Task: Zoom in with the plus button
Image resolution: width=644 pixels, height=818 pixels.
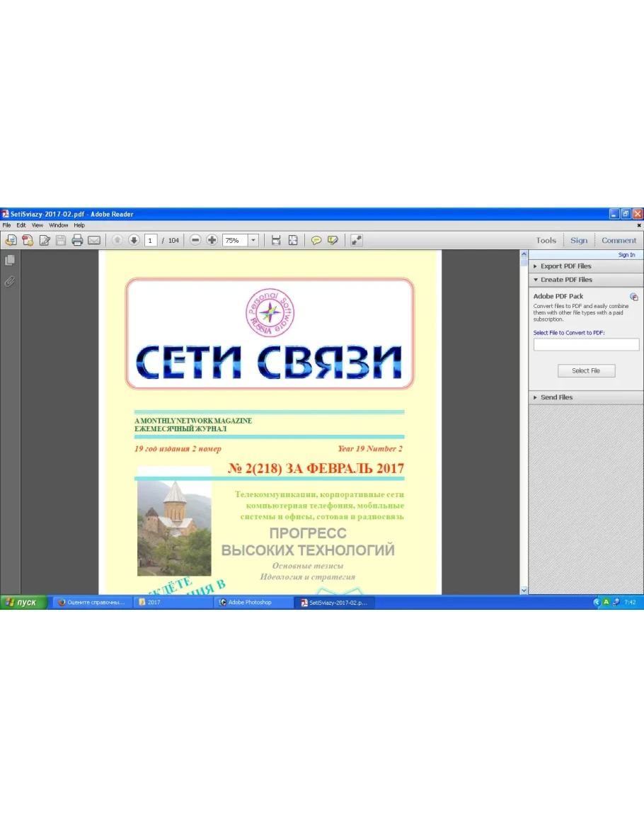Action: click(212, 240)
